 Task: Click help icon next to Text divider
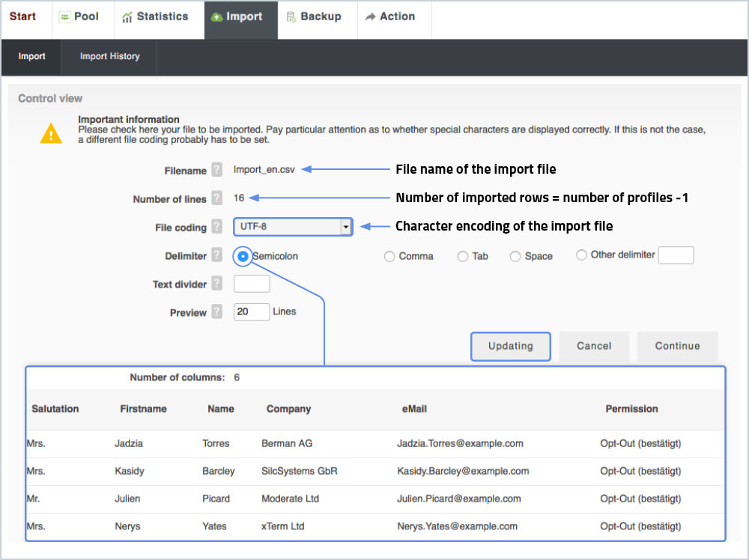coord(217,284)
